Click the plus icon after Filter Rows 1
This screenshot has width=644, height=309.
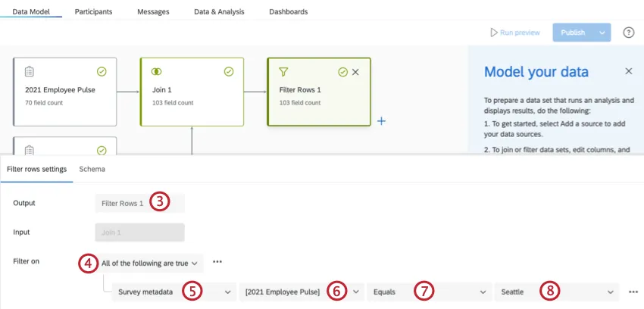click(x=382, y=121)
